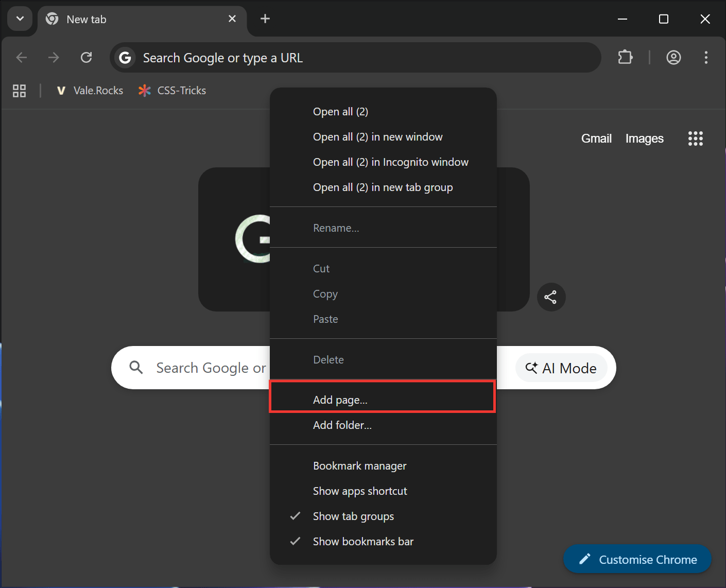Click the back navigation arrow
This screenshot has height=588, width=726.
coord(22,57)
